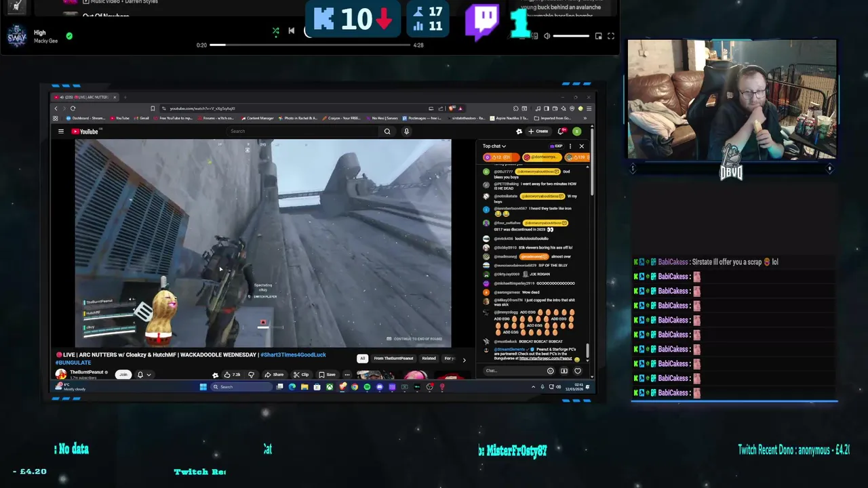Dislike the video
This screenshot has width=868, height=488.
pos(251,374)
